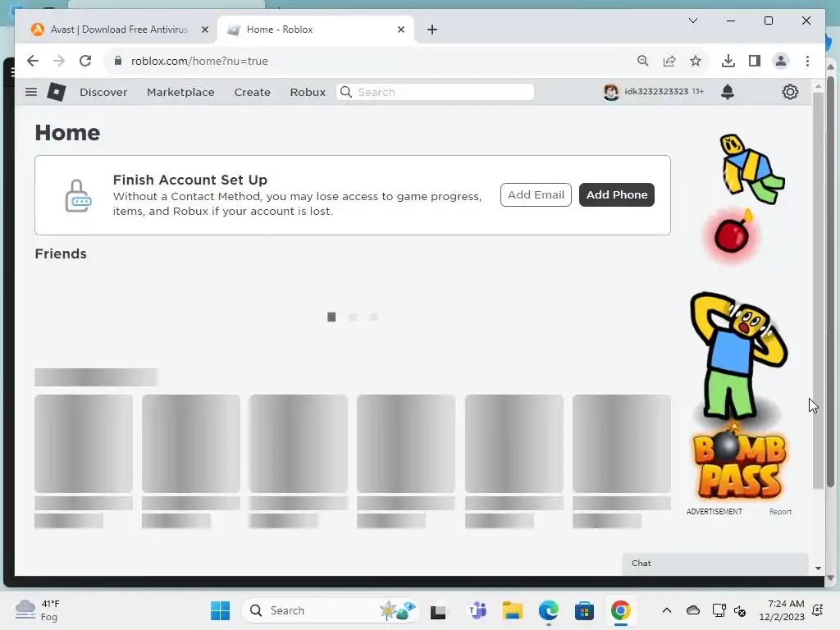The image size is (840, 630).
Task: Open Microsoft Teams from taskbar
Action: pyautogui.click(x=477, y=610)
